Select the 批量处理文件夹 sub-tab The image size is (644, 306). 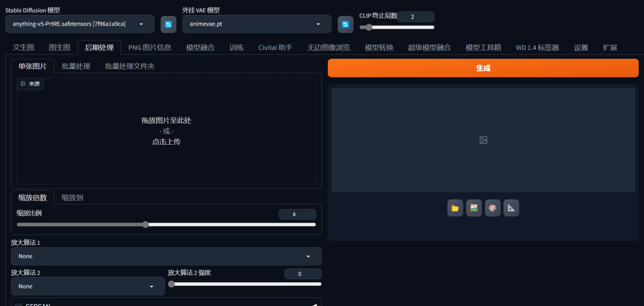(x=130, y=66)
